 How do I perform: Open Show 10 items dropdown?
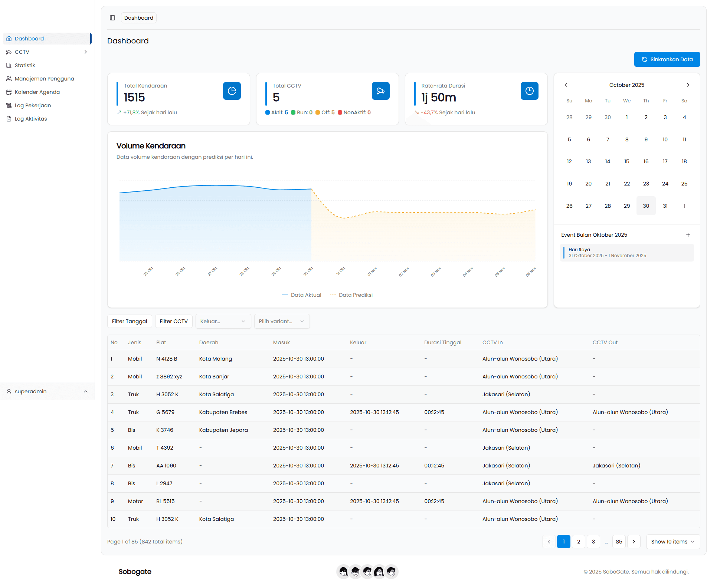click(673, 542)
